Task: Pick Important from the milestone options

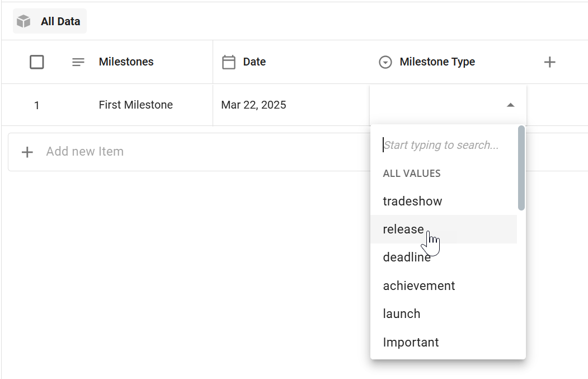Action: point(411,342)
